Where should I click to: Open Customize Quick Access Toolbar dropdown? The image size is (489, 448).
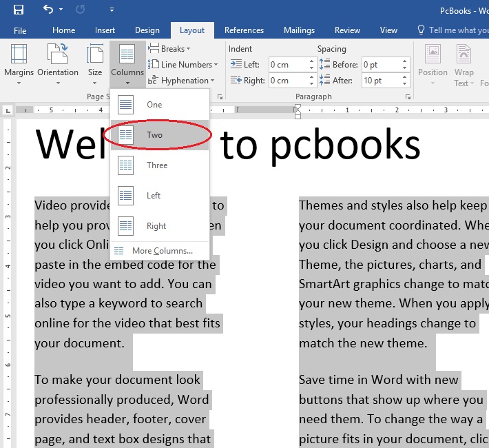[112, 10]
